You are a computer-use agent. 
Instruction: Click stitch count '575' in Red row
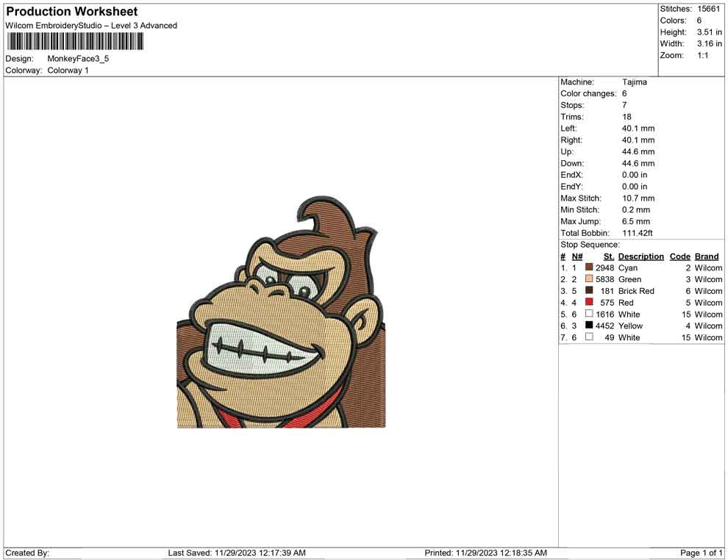[607, 303]
